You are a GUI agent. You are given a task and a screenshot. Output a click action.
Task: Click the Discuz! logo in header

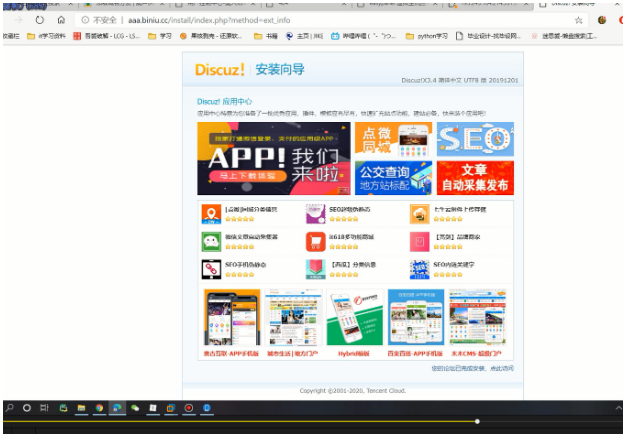point(220,70)
